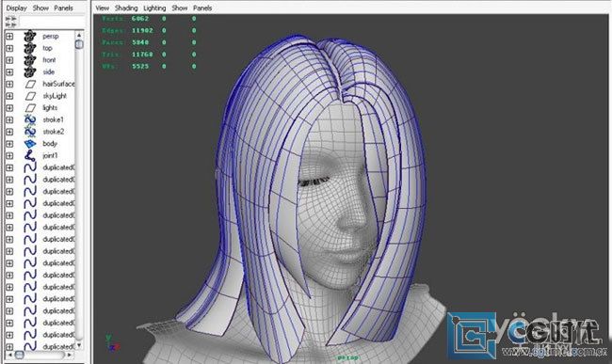Image resolution: width=612 pixels, height=364 pixels.
Task: Click the skyLight transform icon
Action: (30, 96)
